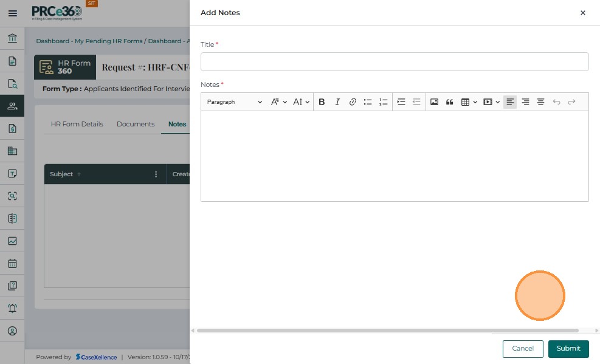Decrease indent in notes editor
This screenshot has width=600, height=364.
(x=416, y=101)
